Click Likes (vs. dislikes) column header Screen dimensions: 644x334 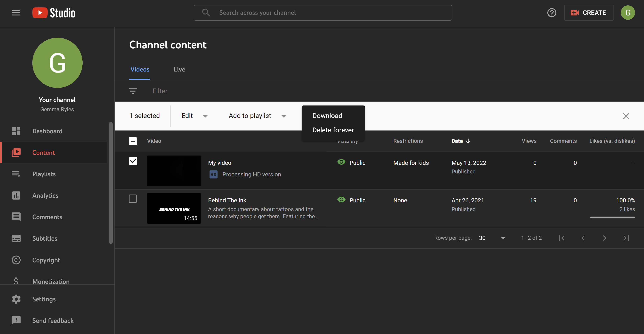(x=612, y=141)
